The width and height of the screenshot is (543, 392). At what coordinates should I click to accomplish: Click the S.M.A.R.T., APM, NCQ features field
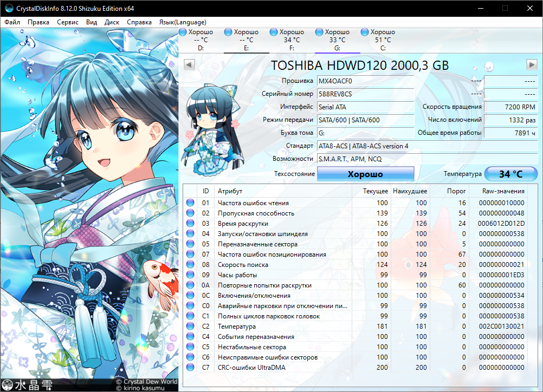[x=428, y=159]
